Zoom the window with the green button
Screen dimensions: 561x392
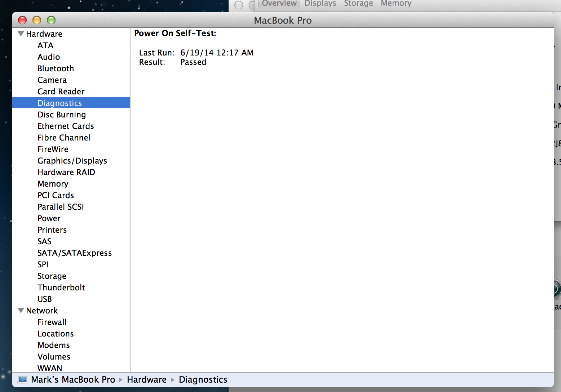coord(51,21)
